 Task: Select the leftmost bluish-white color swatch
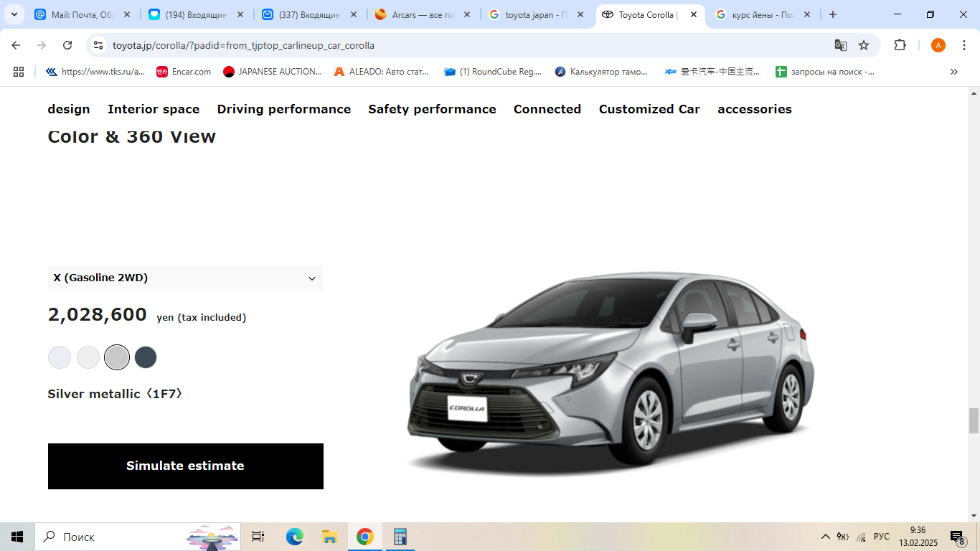[60, 357]
